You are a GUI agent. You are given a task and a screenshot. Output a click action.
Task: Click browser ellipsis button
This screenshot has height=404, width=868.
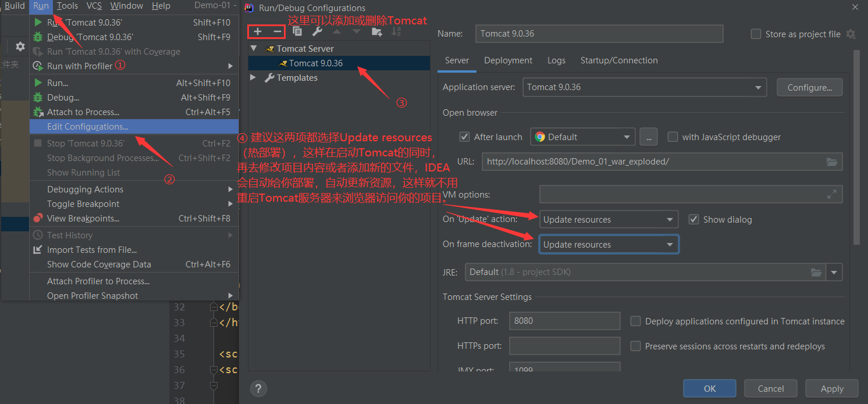(648, 137)
